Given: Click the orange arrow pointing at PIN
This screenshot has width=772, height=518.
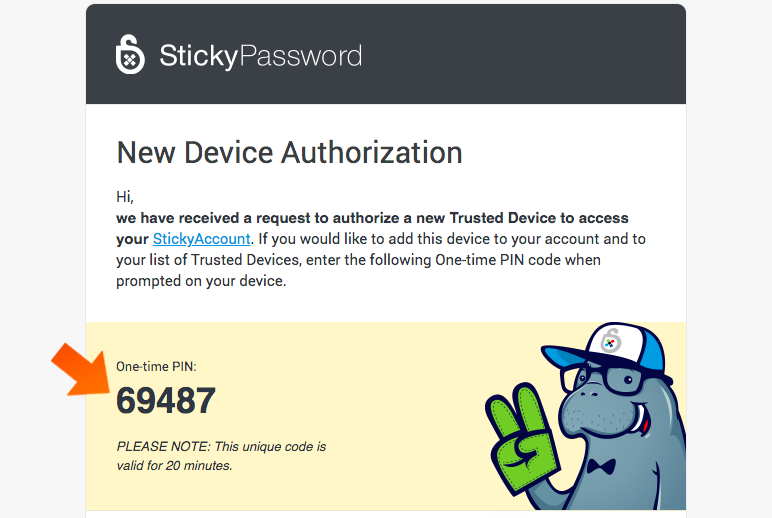Looking at the screenshot, I should pos(81,369).
